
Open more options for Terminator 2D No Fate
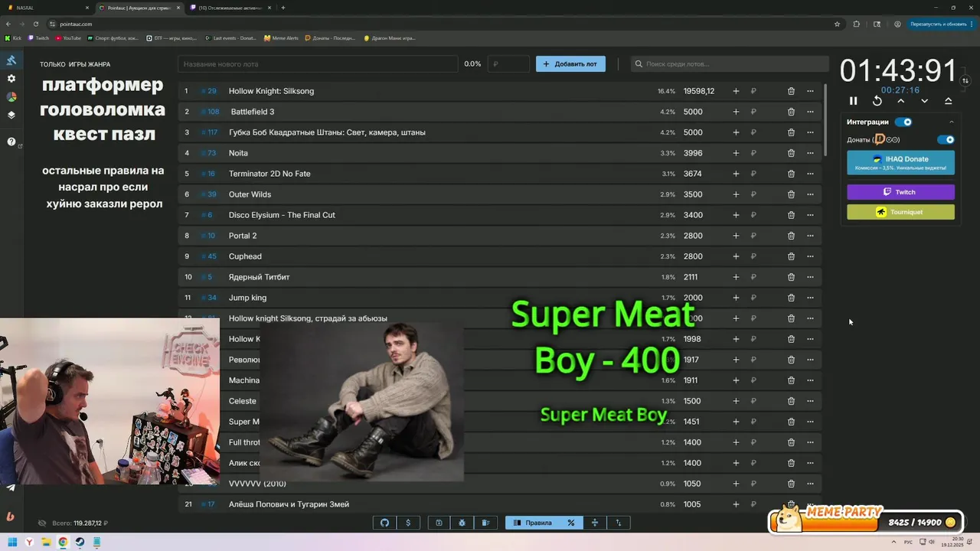[x=810, y=174]
